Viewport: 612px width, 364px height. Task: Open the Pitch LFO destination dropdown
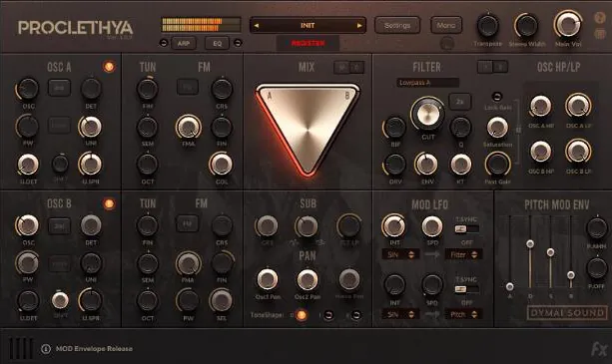coord(463,314)
